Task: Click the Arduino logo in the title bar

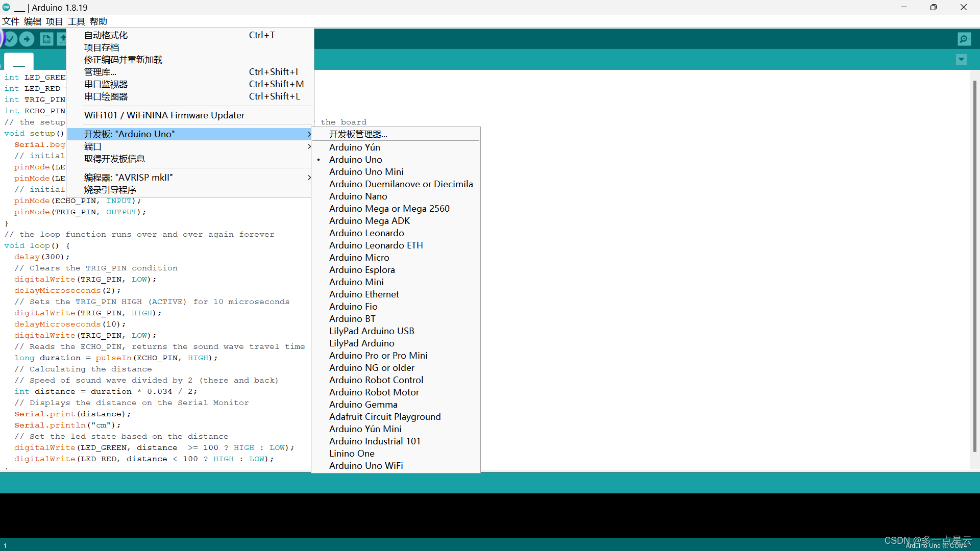Action: click(6, 7)
